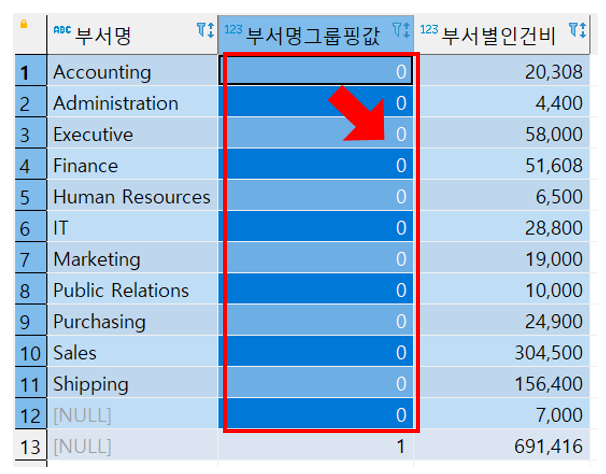The height and width of the screenshot is (474, 606).
Task: Click the Accounting cell
Action: 133,70
